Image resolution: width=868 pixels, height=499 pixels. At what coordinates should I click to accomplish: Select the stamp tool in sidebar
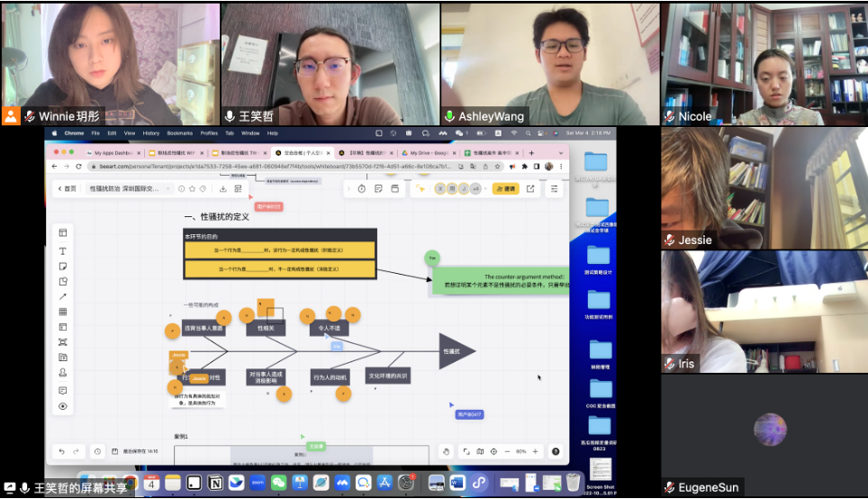[62, 373]
